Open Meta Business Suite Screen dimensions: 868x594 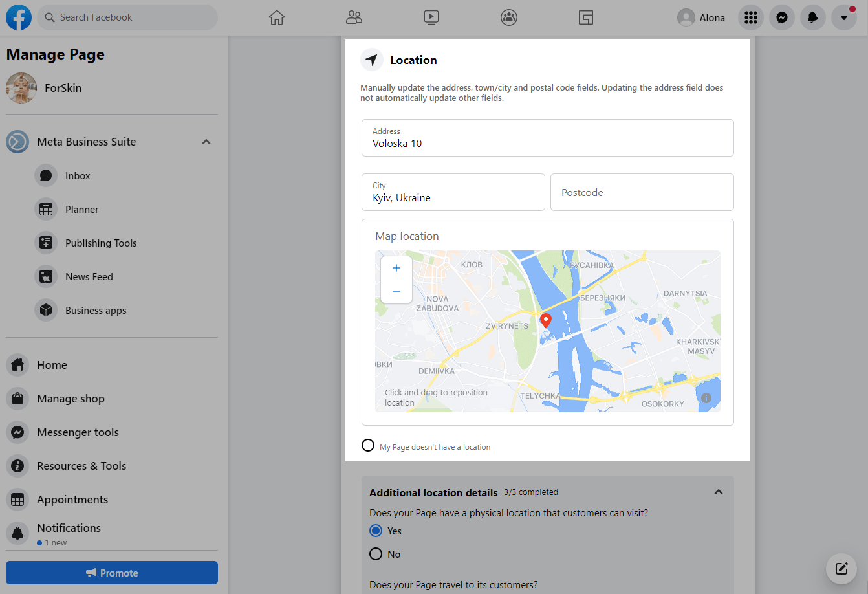coord(87,142)
